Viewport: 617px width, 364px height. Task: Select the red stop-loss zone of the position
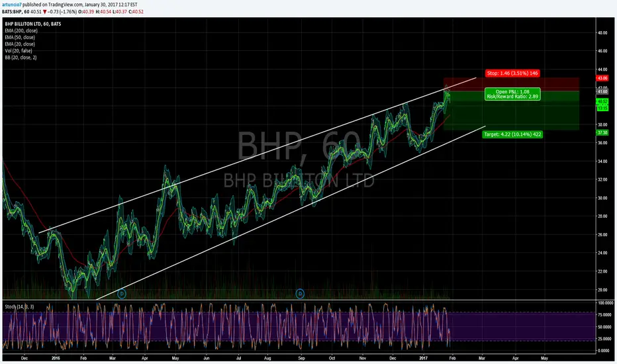click(x=511, y=84)
